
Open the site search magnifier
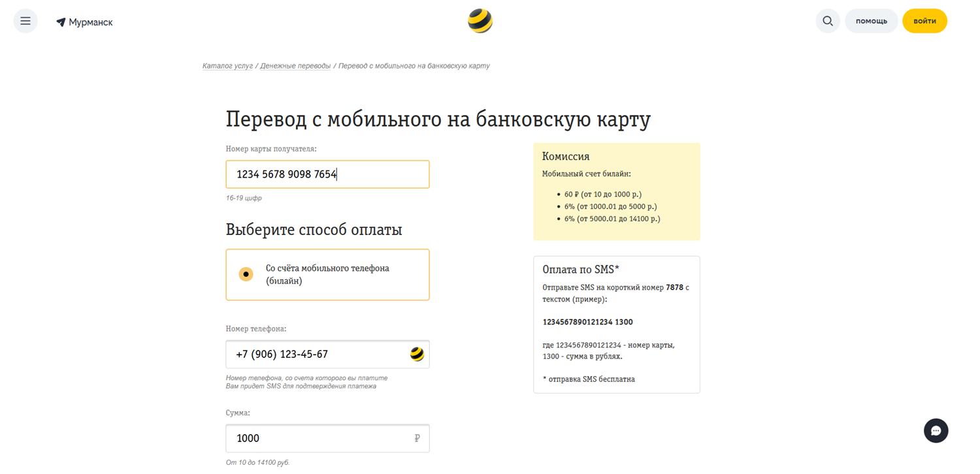[828, 21]
